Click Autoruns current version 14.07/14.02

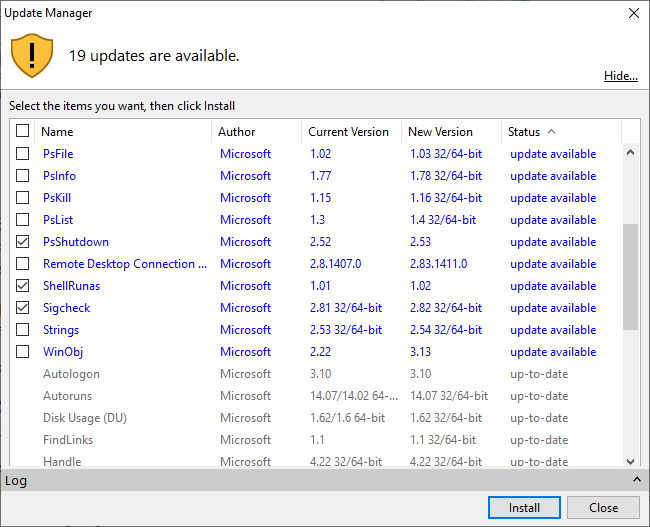(354, 396)
